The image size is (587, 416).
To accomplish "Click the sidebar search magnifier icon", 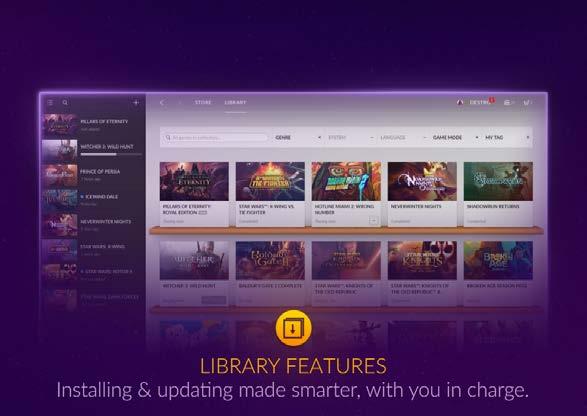I will tap(65, 102).
